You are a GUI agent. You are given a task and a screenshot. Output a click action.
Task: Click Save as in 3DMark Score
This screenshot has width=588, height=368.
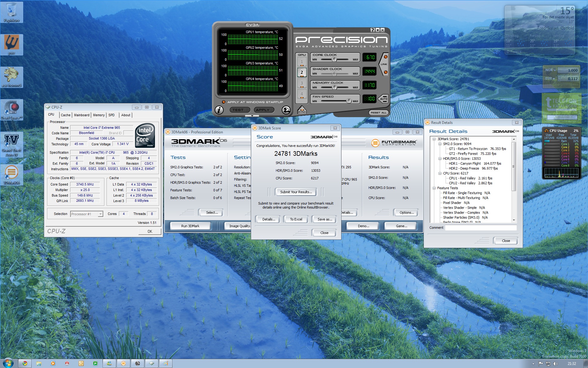click(x=324, y=219)
